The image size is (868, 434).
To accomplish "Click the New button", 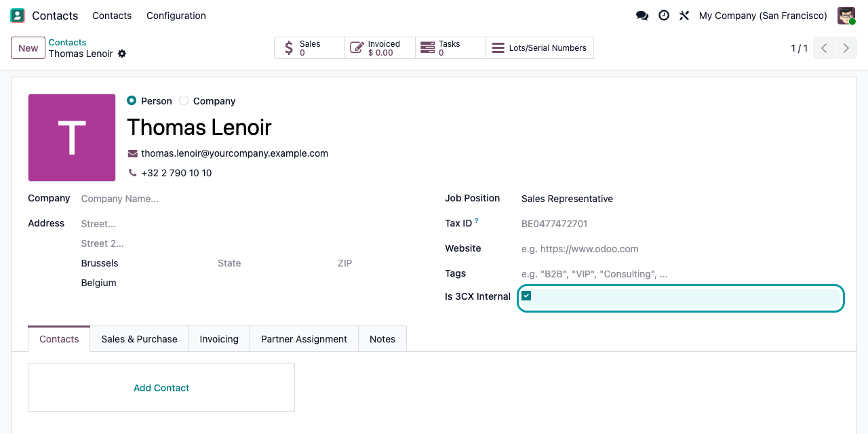I will point(28,48).
